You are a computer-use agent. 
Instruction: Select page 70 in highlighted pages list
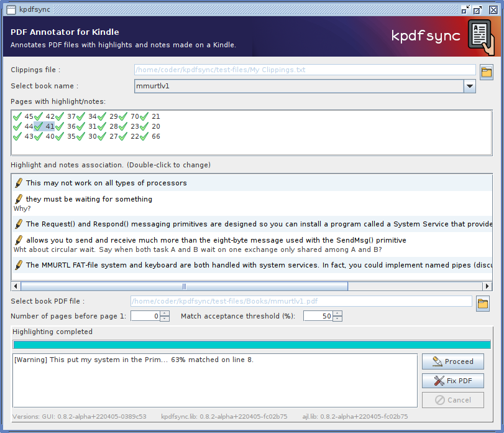pos(129,116)
